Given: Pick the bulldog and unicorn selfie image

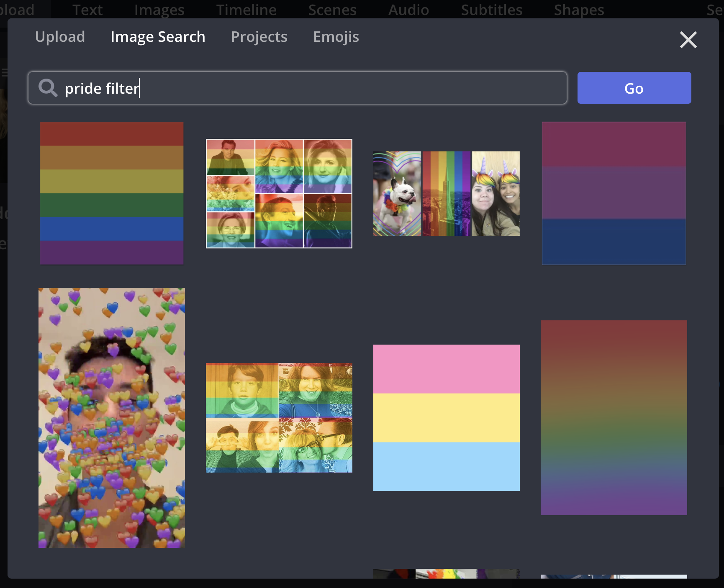Looking at the screenshot, I should [447, 194].
